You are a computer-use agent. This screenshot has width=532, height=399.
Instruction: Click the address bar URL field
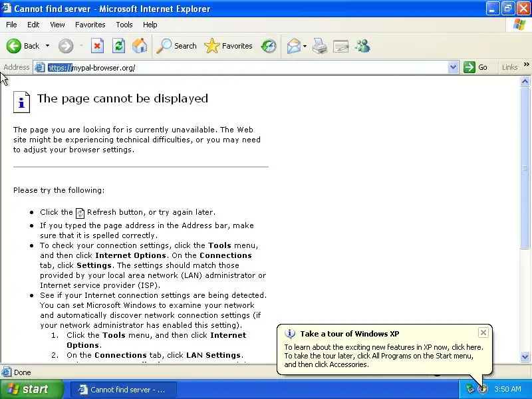(x=246, y=68)
